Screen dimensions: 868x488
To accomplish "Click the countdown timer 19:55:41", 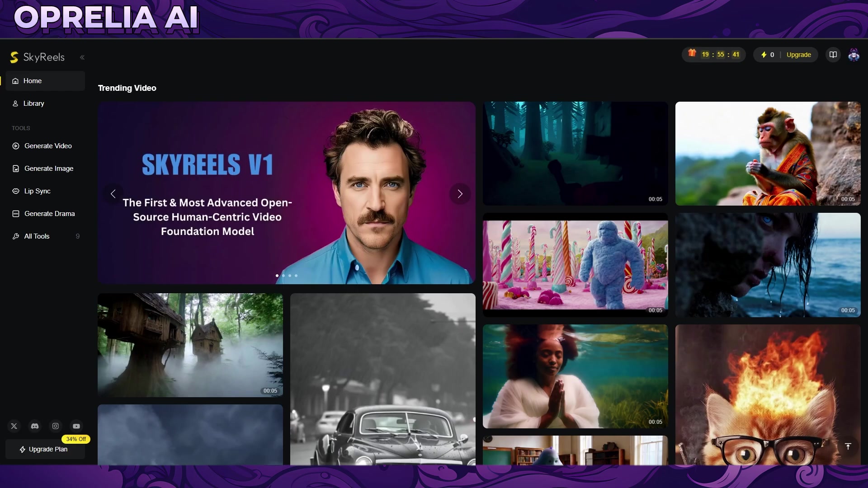I will point(720,55).
